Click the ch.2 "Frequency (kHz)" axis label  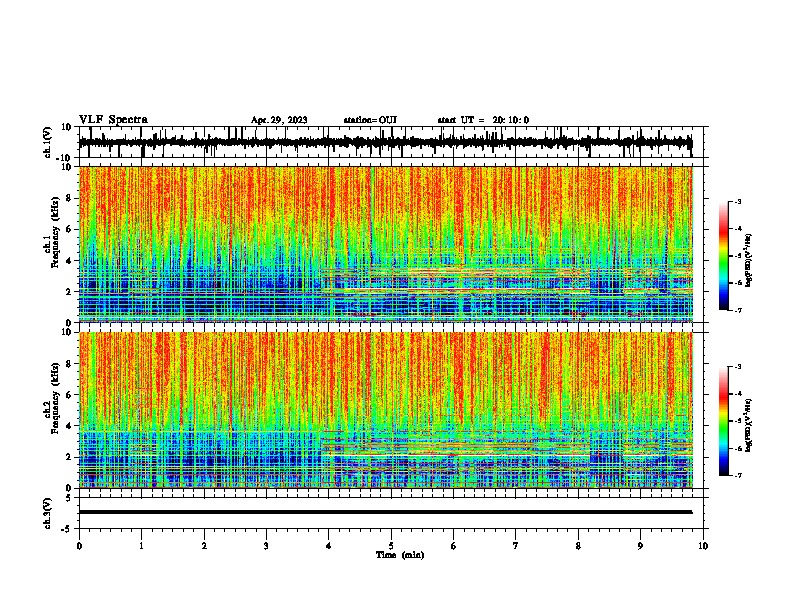click(x=55, y=398)
